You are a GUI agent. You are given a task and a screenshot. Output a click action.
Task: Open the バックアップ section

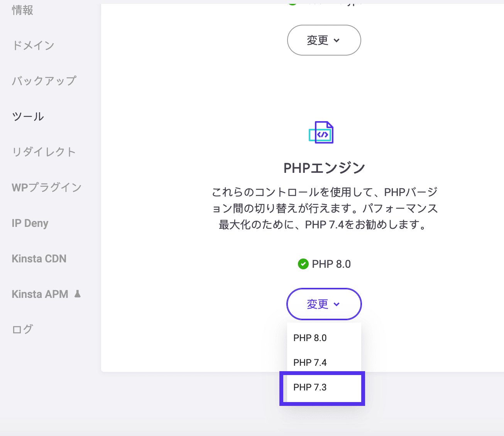coord(43,81)
